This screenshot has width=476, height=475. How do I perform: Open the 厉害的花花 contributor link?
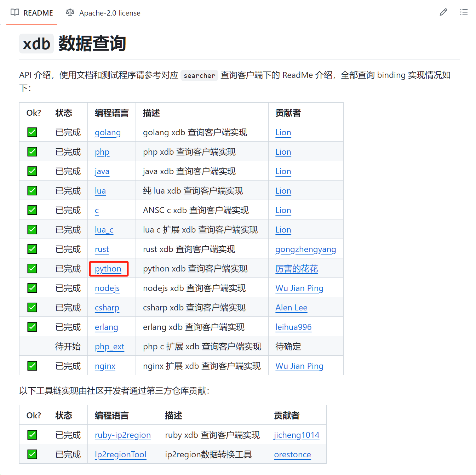297,269
